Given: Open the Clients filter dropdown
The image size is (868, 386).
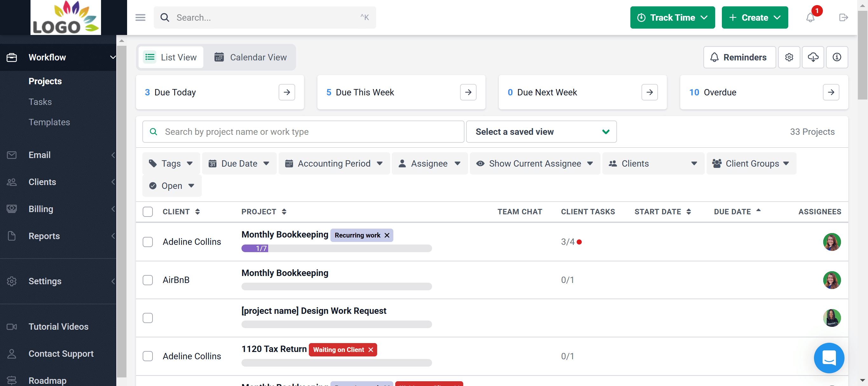Looking at the screenshot, I should (x=653, y=163).
